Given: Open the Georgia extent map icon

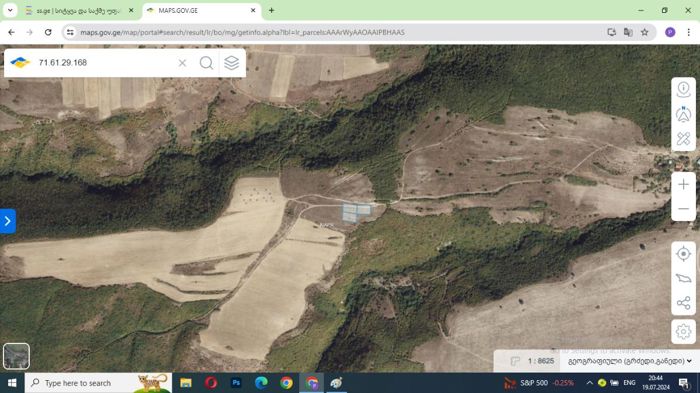Looking at the screenshot, I should (683, 278).
